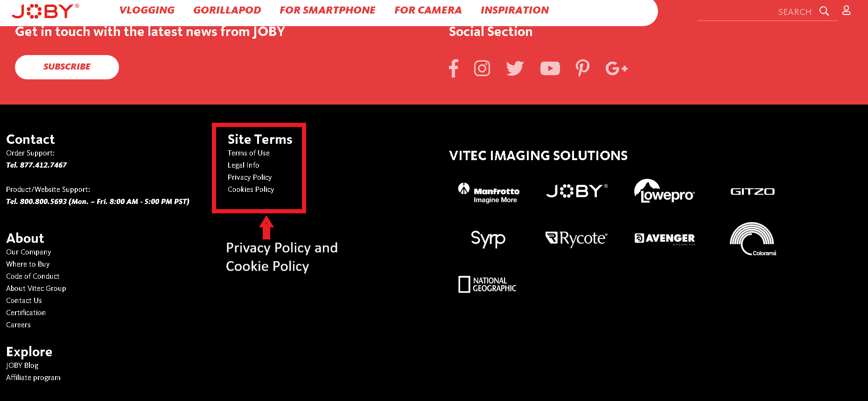This screenshot has height=401, width=868.
Task: Open Our Company page
Action: point(28,252)
